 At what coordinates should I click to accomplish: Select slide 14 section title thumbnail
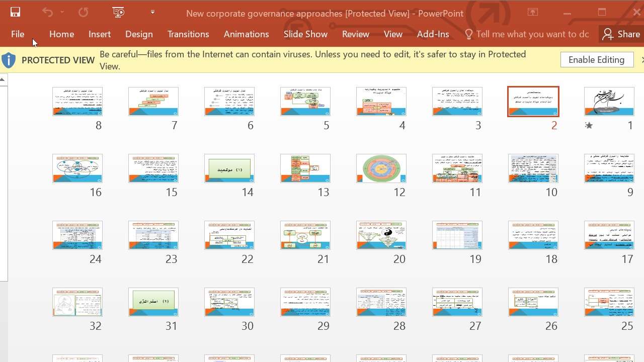[x=229, y=168]
